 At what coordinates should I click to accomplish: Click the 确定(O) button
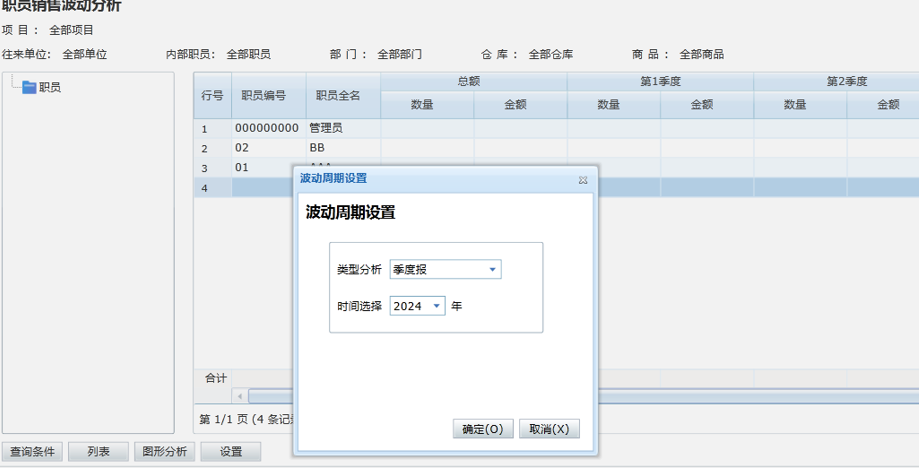pos(483,429)
